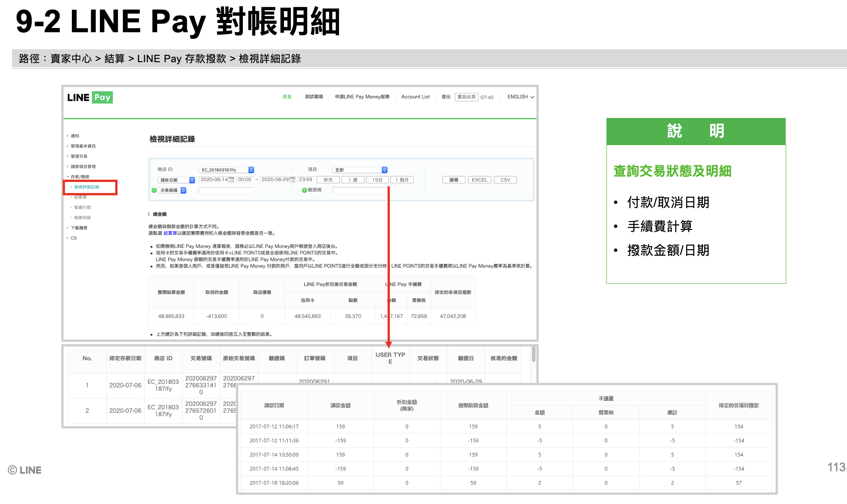Open 申請LINE Pay Money服務 in top navigation

pos(362,97)
